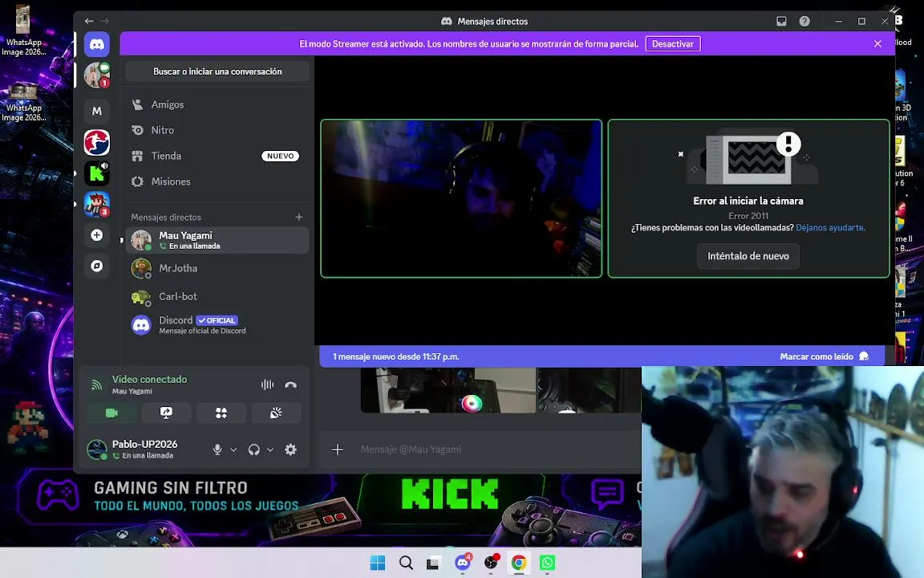
Task: Toggle noise suppression waveform icon
Action: (268, 385)
